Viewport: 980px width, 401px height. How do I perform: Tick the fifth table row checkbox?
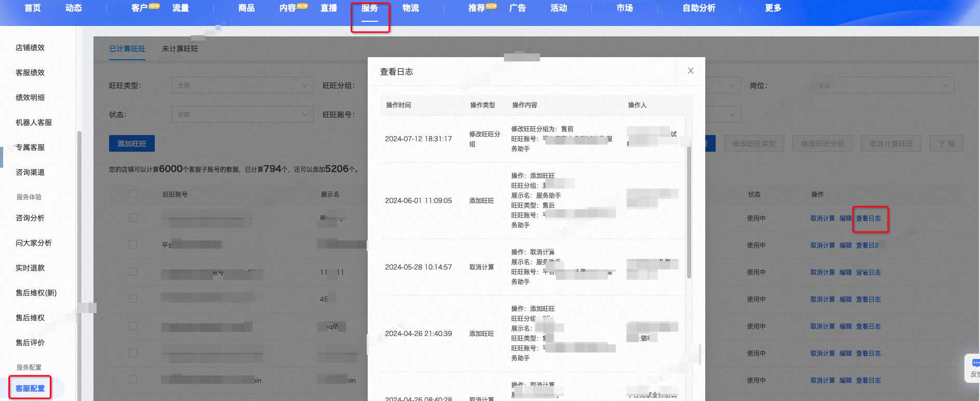click(133, 326)
